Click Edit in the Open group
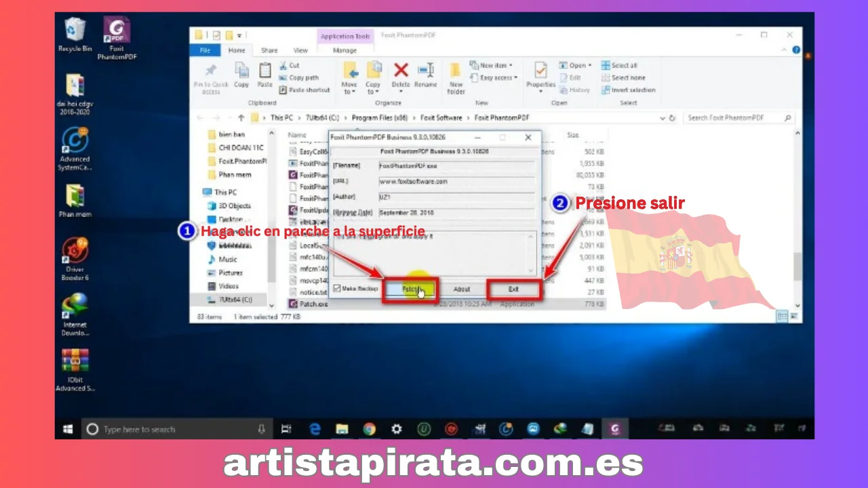 (570, 78)
